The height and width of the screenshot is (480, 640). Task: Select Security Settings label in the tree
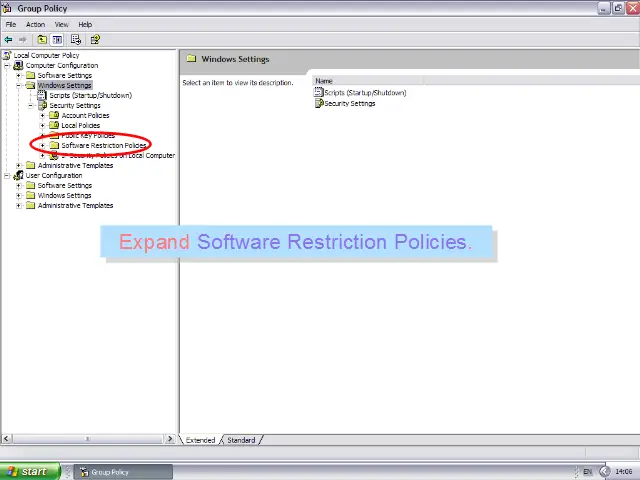(x=75, y=105)
